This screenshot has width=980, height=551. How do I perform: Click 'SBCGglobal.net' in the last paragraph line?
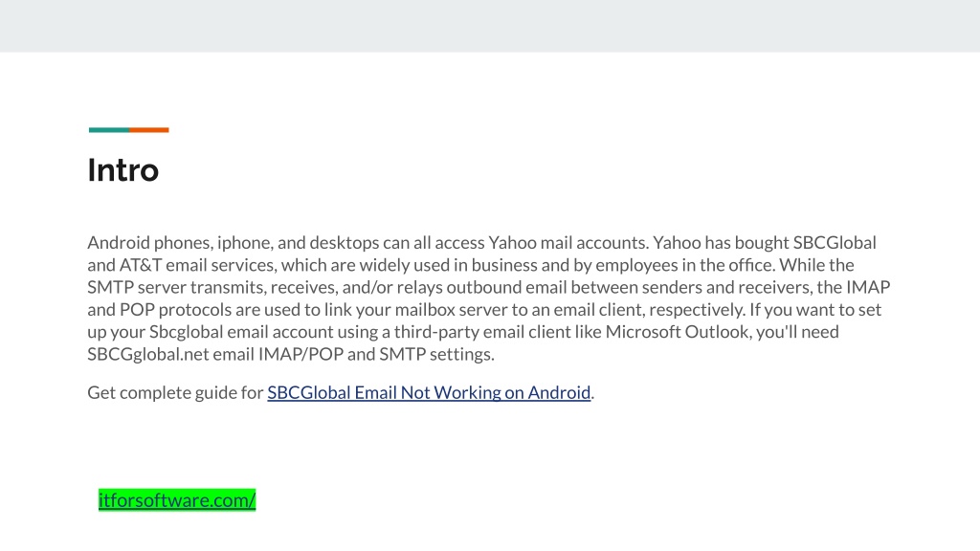point(148,354)
